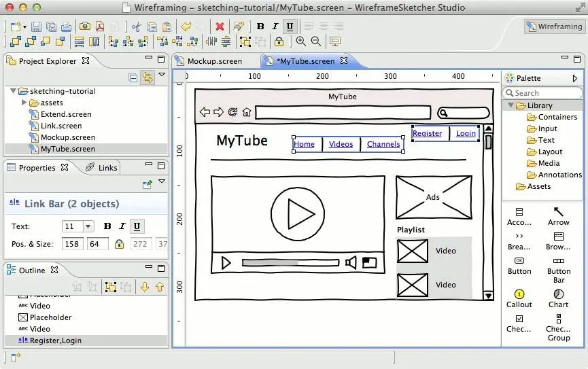The image size is (588, 369).
Task: Click the Save icon in the toolbar
Action: 36,27
